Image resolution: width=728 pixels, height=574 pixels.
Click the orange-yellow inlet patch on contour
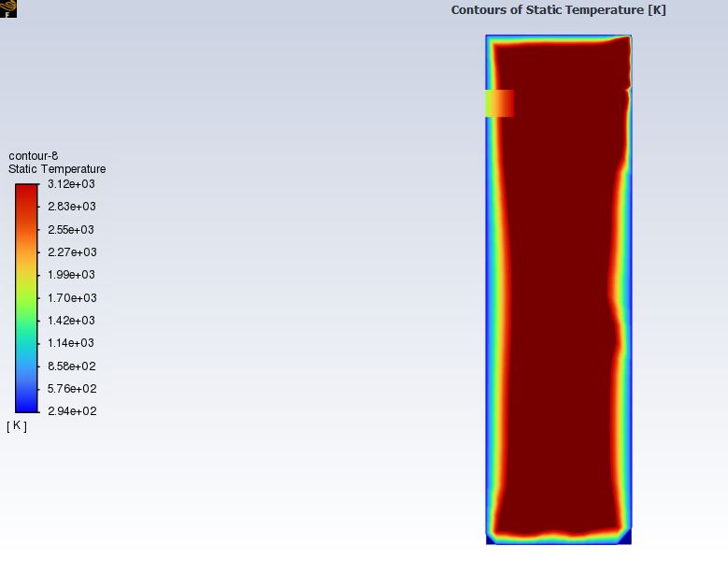[x=500, y=103]
